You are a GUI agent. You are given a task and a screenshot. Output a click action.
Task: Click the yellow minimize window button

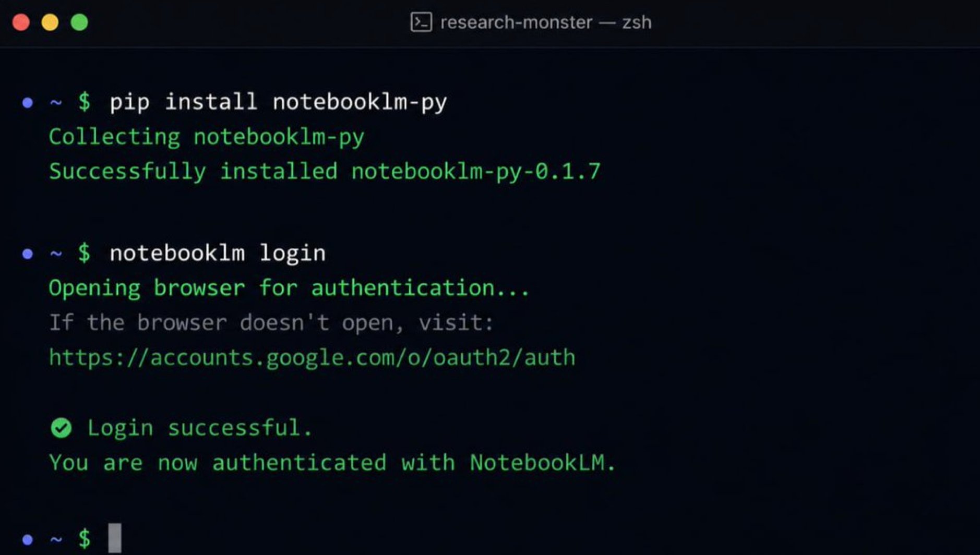click(x=50, y=22)
